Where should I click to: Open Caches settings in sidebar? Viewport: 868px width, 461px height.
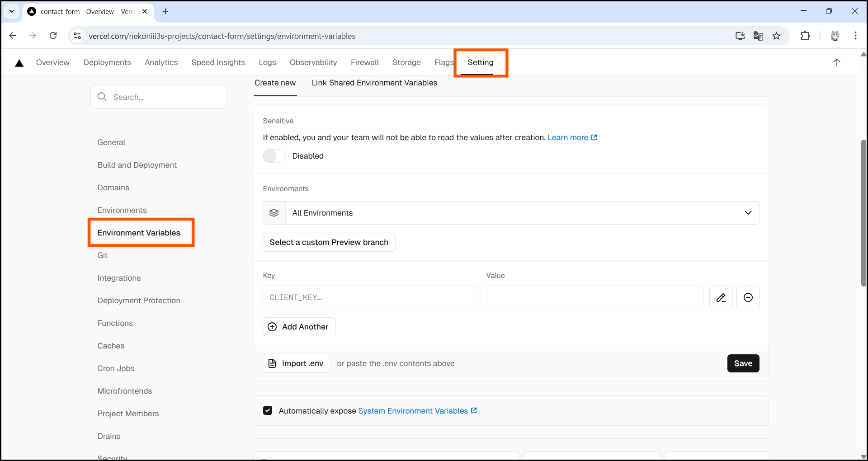tap(111, 346)
